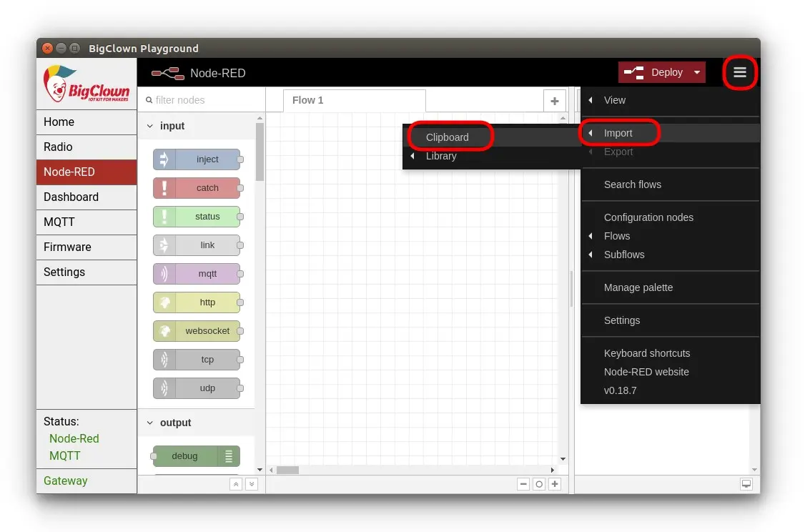Zoom out the canvas with minus button
The height and width of the screenshot is (532, 810).
[x=523, y=484]
